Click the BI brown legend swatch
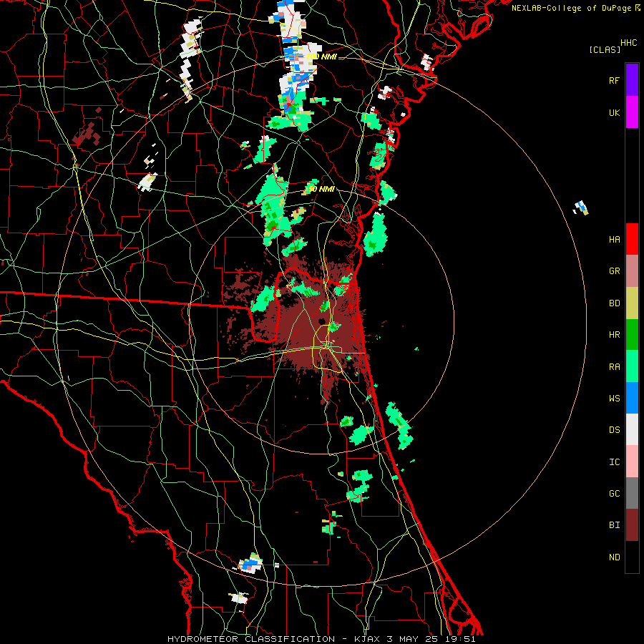The width and height of the screenshot is (644, 644). (632, 525)
